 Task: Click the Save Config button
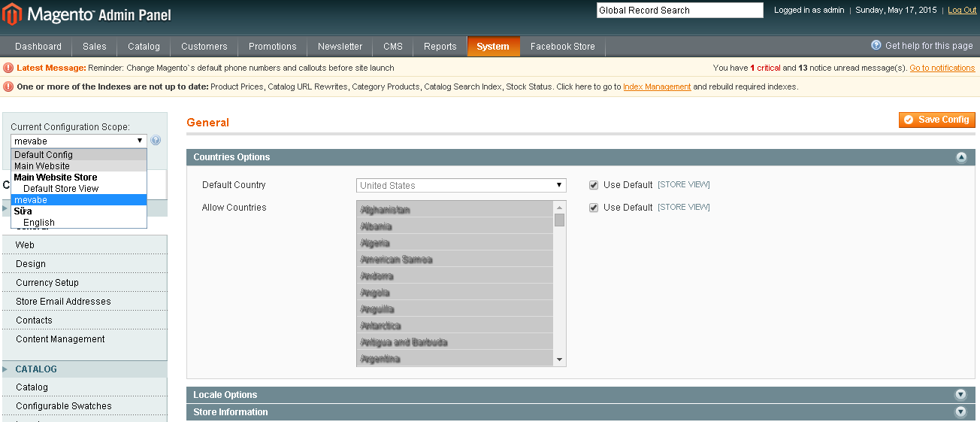(936, 120)
